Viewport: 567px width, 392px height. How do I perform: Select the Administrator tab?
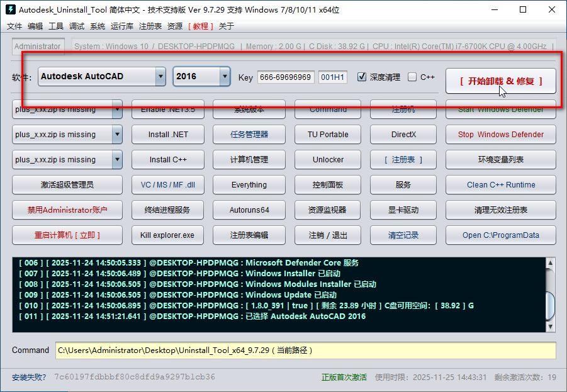(38, 47)
